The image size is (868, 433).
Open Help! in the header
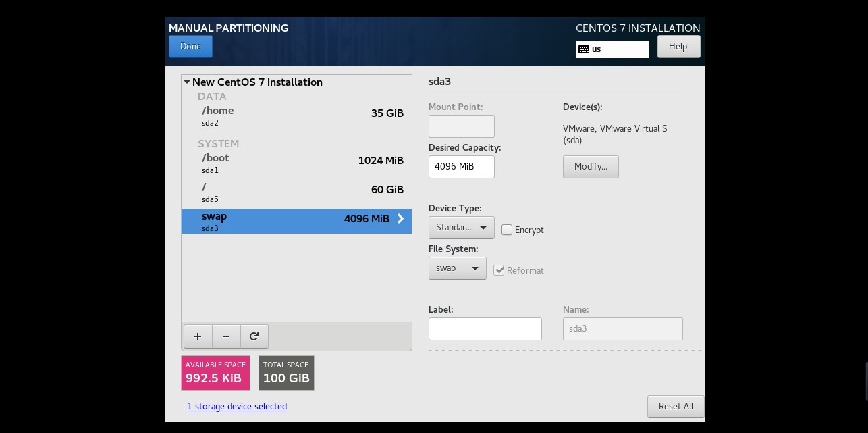[x=678, y=47]
